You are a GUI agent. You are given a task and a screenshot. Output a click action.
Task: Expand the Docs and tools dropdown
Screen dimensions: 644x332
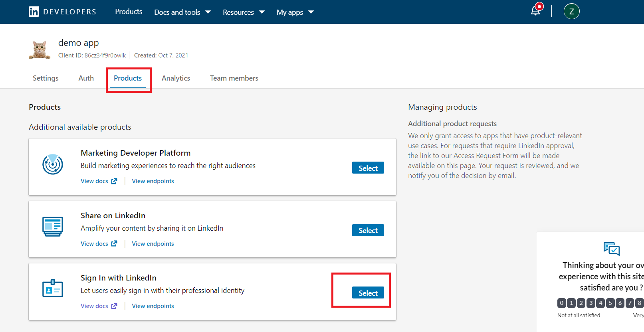(182, 12)
